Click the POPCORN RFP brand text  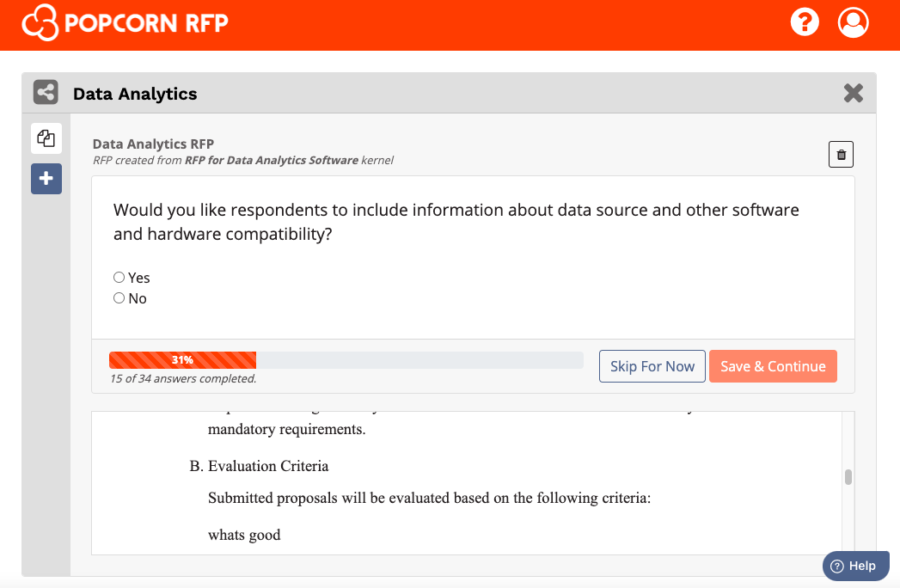tap(146, 23)
